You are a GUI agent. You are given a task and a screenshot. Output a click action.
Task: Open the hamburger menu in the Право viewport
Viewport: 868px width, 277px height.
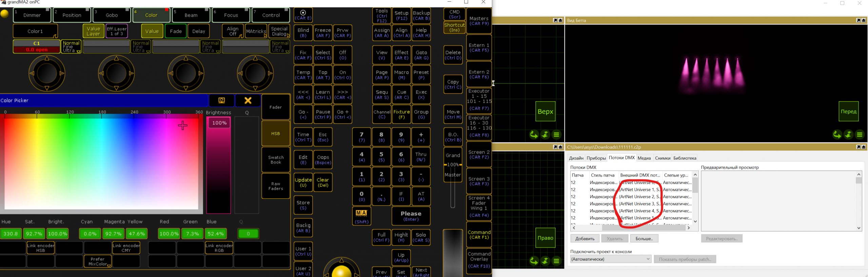coord(556,261)
